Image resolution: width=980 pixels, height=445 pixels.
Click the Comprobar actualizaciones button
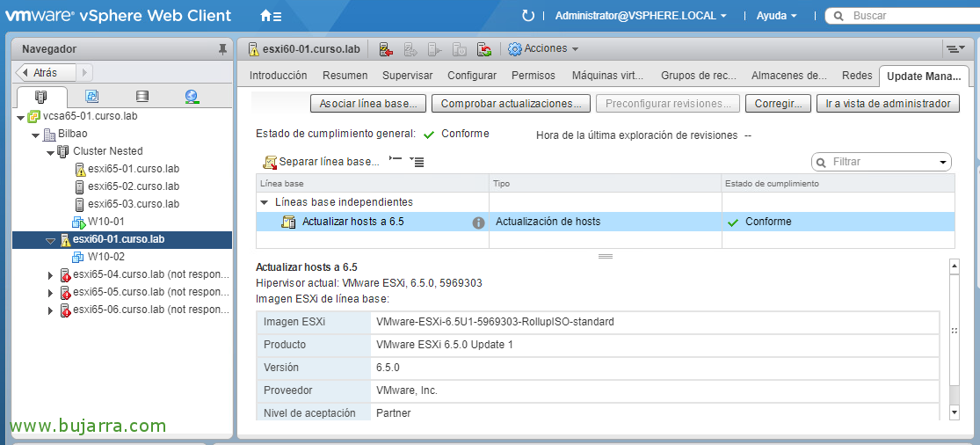[x=511, y=104]
